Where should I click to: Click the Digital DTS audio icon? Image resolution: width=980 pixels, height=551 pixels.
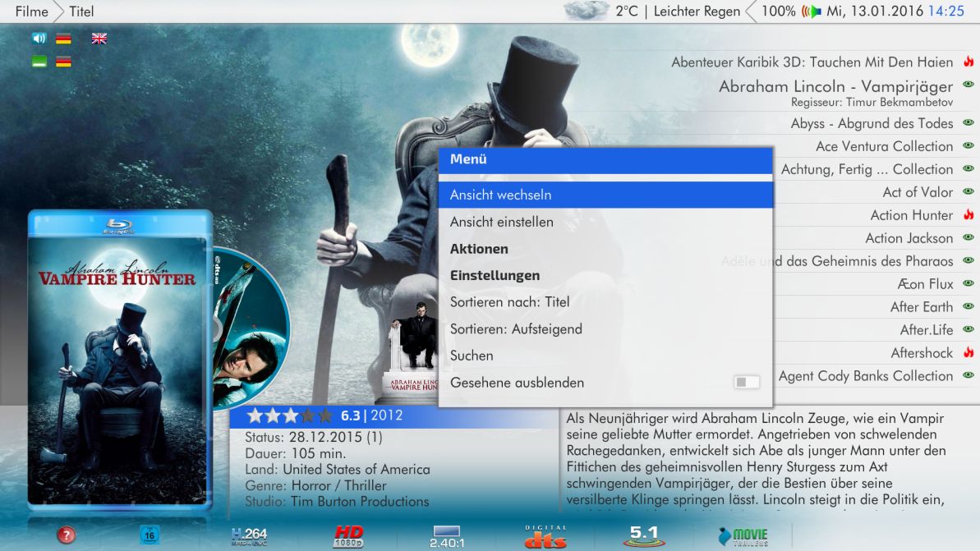coord(545,536)
